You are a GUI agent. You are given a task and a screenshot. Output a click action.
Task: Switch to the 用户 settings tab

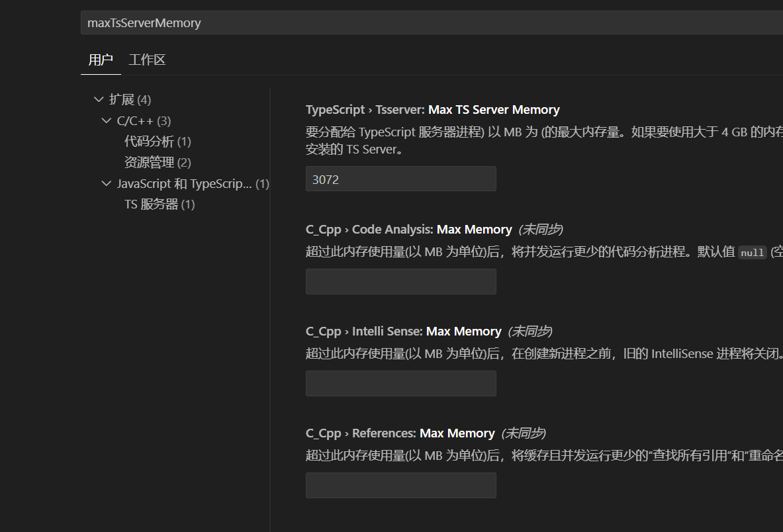101,60
